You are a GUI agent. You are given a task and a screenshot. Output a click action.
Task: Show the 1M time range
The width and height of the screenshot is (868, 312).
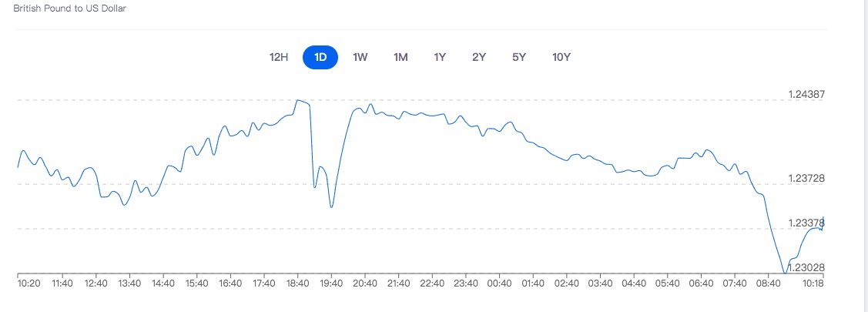point(400,58)
